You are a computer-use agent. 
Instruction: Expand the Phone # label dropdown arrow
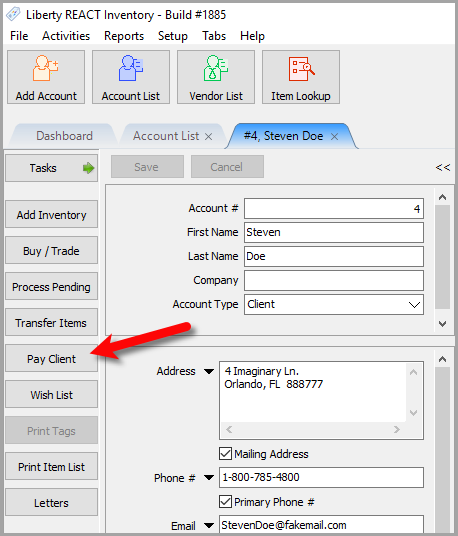point(209,478)
